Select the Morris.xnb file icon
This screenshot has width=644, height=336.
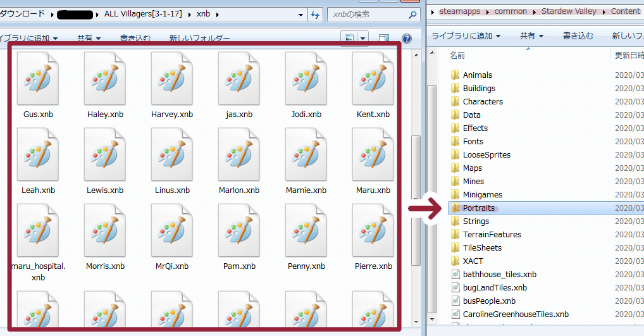(105, 230)
